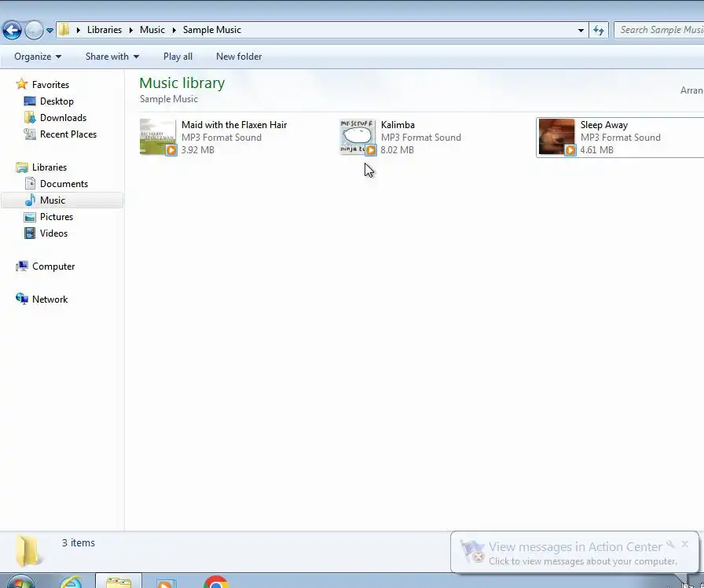Expand the arrow between Libraries and Music
This screenshot has width=704, height=588.
click(x=130, y=30)
